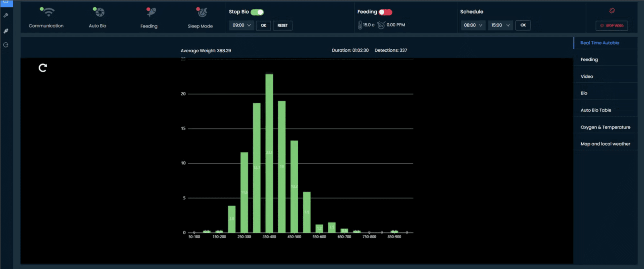Click the chart refresh arrow icon
Viewport: 644px width, 269px height.
pyautogui.click(x=43, y=68)
